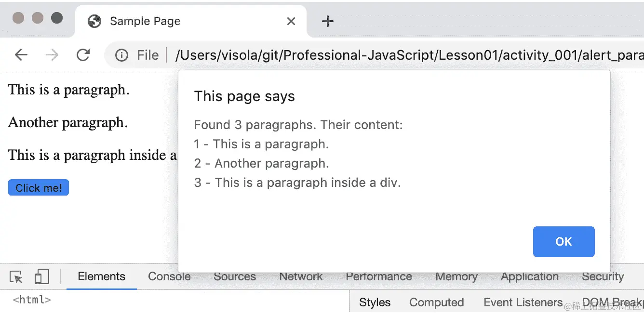644x314 pixels.
Task: Click the browser forward arrow
Action: pyautogui.click(x=52, y=55)
